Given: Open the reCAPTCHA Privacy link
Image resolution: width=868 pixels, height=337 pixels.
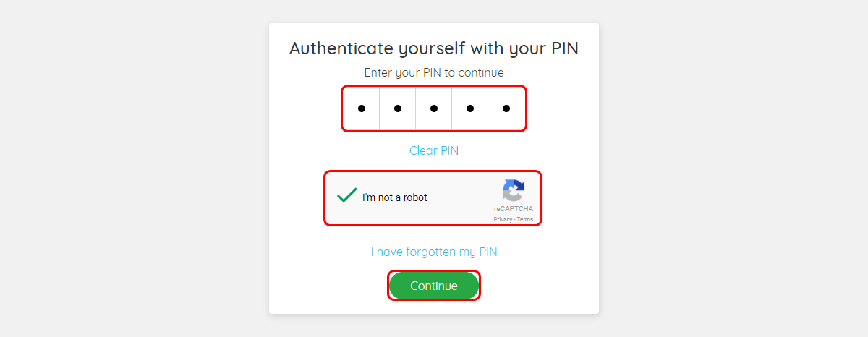Looking at the screenshot, I should 503,219.
